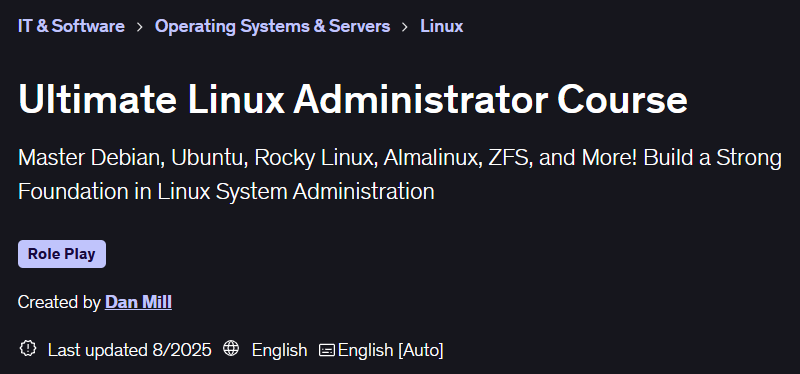Select the Ultimate Linux Administrator Course title
The height and width of the screenshot is (374, 800).
click(x=353, y=99)
